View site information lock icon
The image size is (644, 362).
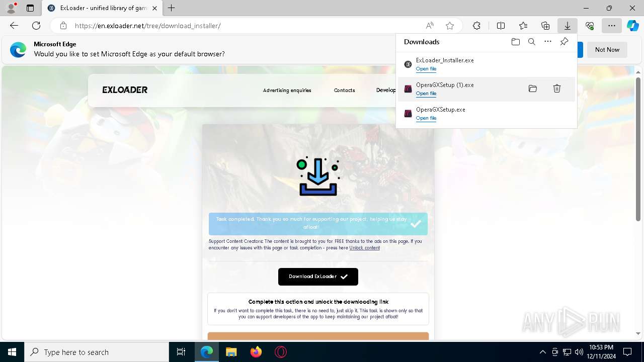click(x=63, y=26)
